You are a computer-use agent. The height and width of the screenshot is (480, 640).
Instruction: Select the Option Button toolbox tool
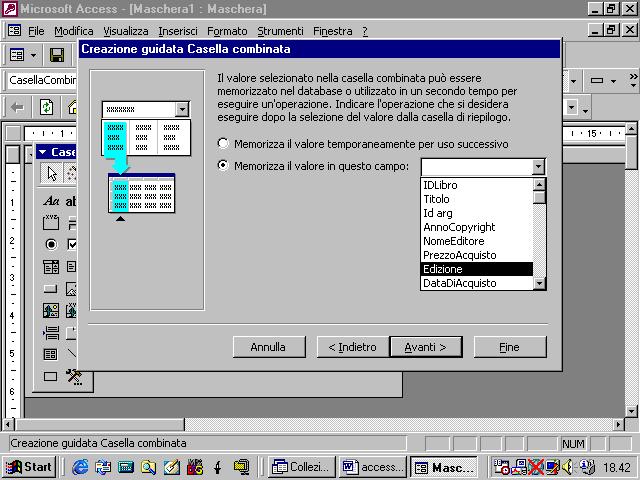(x=51, y=244)
